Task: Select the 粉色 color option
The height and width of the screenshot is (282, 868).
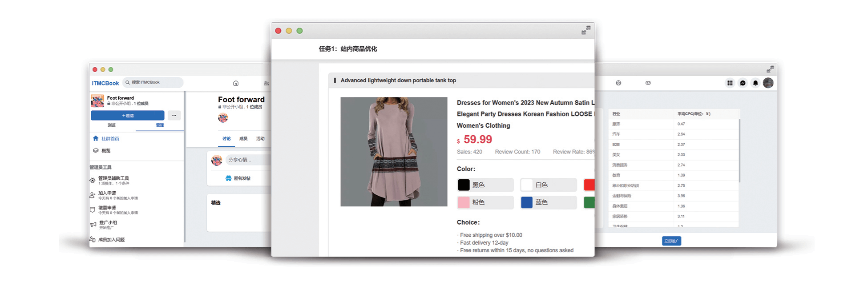Action: (485, 202)
